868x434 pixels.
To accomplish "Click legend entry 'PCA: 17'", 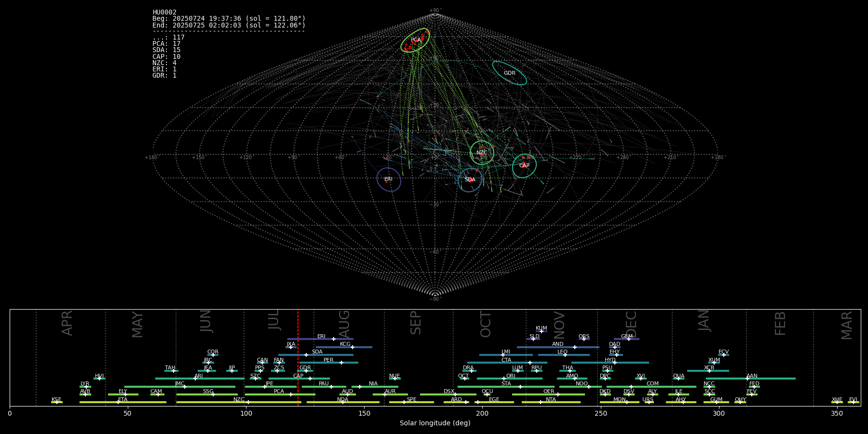I will click(166, 44).
